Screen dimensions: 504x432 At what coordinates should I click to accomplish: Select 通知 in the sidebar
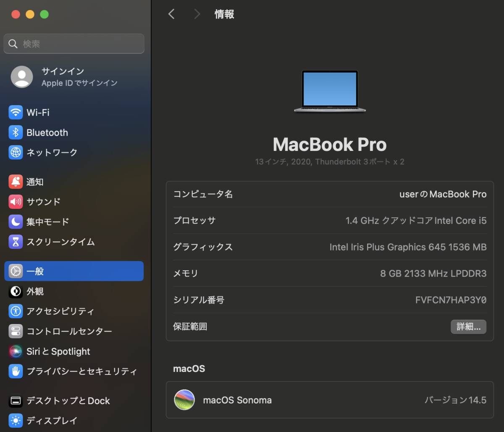pos(74,182)
